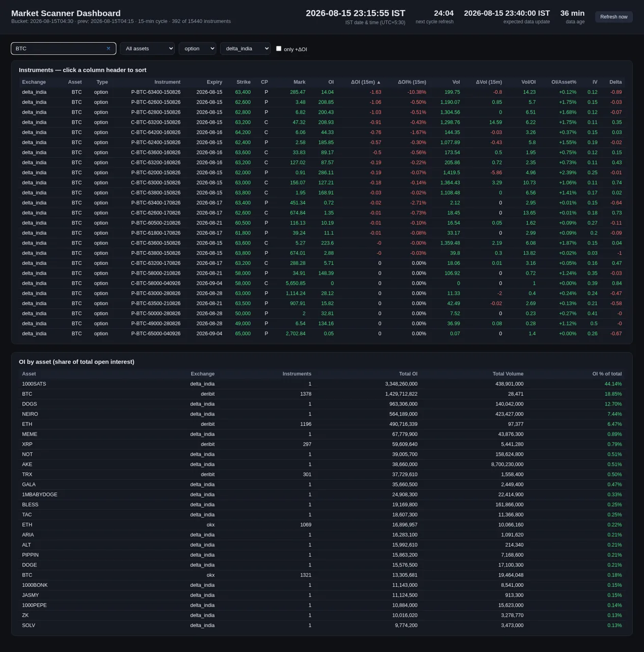This screenshot has width=644, height=652.
Task: Sort instruments by IV column
Action: (595, 82)
